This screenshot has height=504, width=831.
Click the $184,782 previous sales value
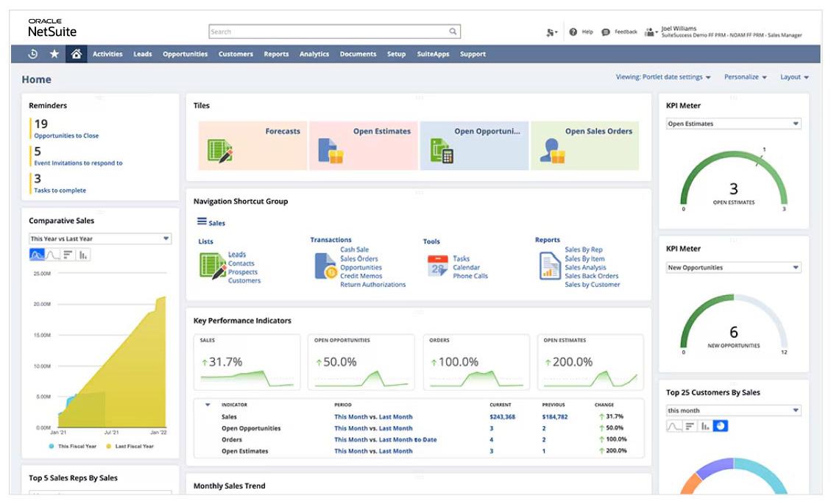[555, 417]
